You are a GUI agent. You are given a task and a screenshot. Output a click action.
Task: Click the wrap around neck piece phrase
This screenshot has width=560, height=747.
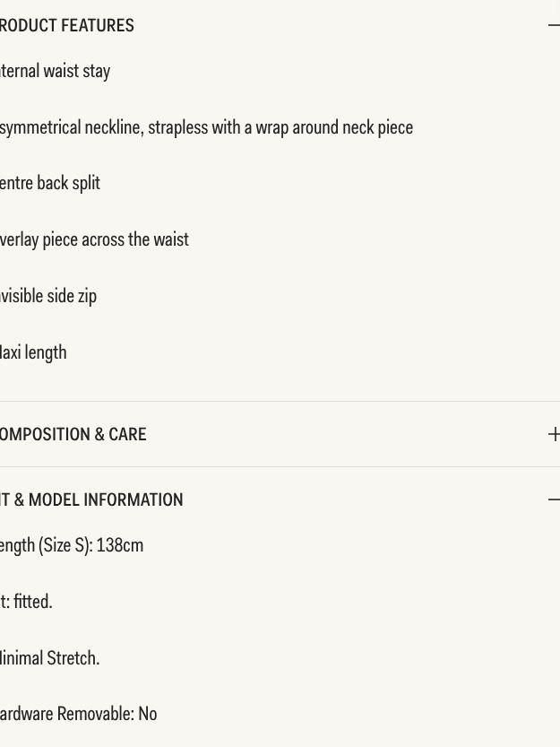334,127
